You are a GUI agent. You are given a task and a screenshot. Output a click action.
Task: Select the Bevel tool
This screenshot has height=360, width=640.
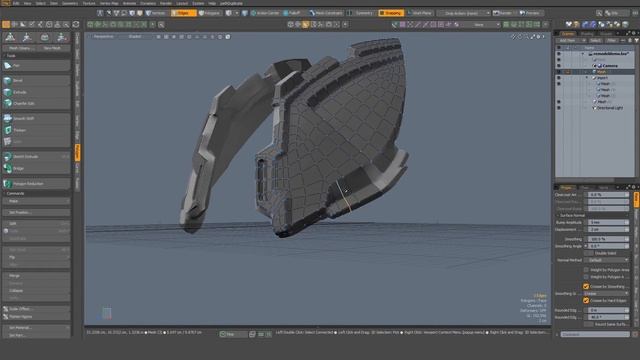[36, 81]
